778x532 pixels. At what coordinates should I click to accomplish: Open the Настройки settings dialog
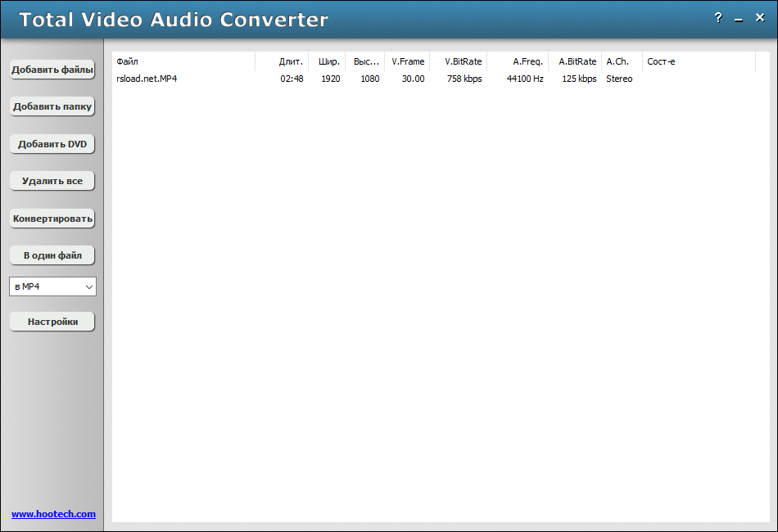point(52,321)
